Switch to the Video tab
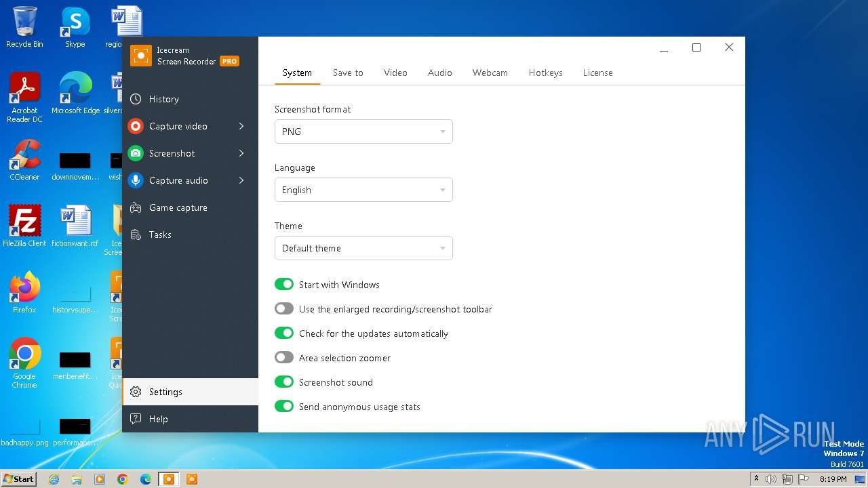Image resolution: width=868 pixels, height=488 pixels. 395,73
